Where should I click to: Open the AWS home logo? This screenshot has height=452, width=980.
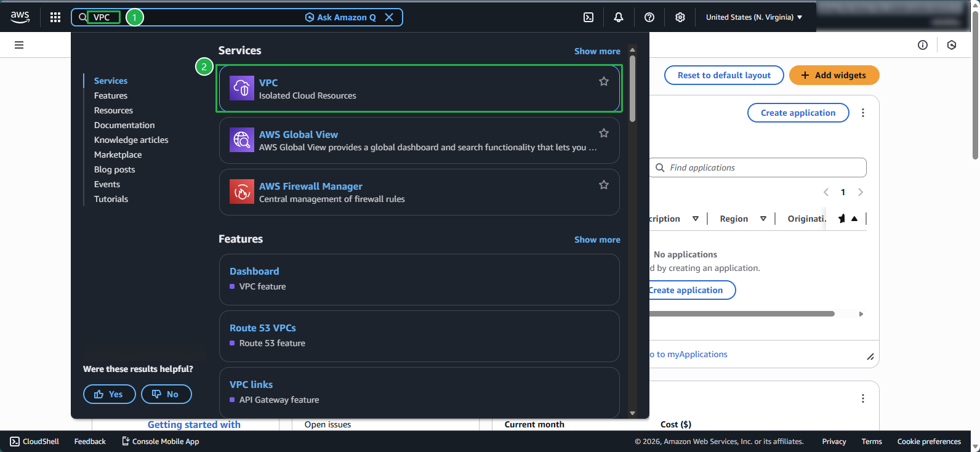(x=20, y=17)
